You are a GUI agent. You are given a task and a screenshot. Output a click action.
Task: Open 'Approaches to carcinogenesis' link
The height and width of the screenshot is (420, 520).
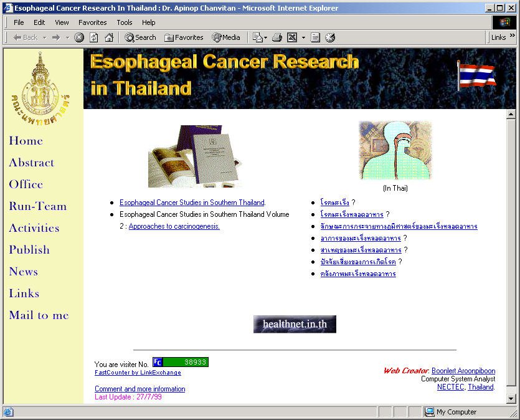174,226
